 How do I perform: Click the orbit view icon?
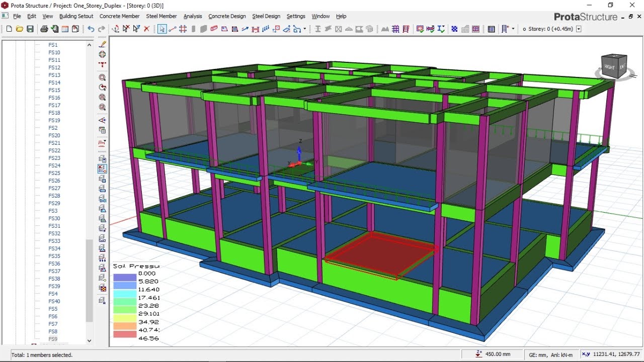103,54
